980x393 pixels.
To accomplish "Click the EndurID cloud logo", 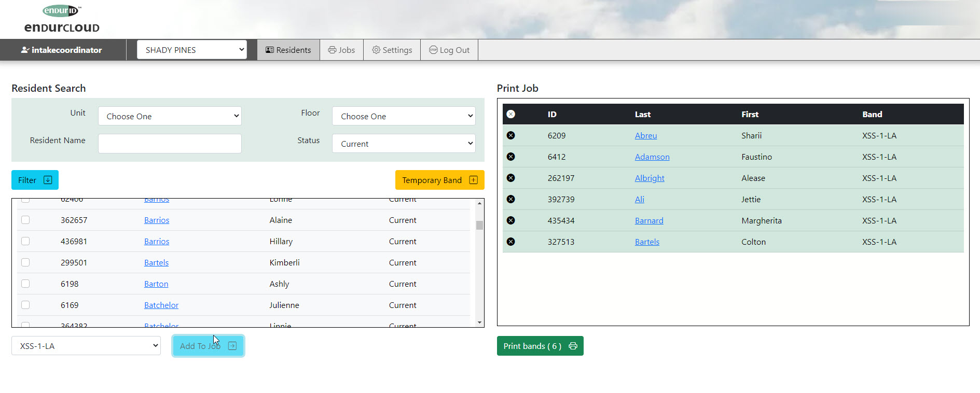I will click(x=62, y=19).
